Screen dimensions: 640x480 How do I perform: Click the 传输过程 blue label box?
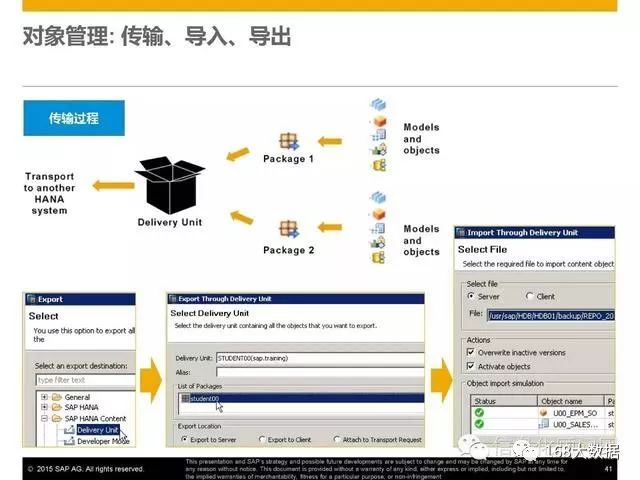coord(74,118)
